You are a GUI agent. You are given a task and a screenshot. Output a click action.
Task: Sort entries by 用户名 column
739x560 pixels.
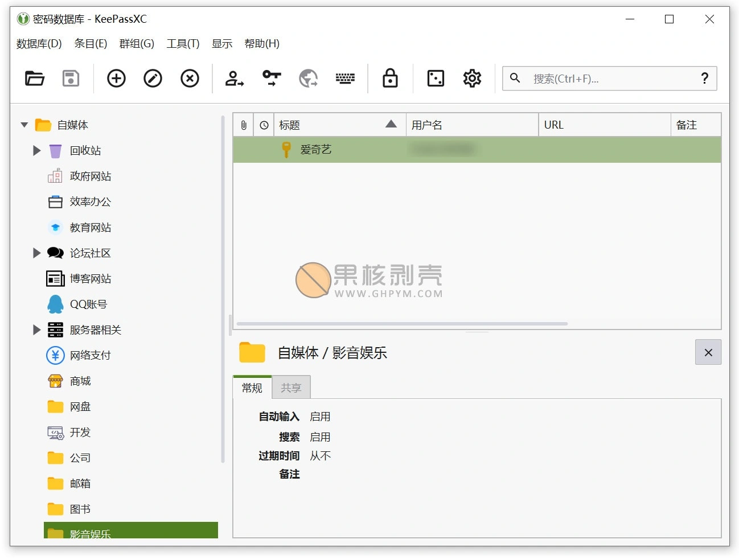click(x=472, y=125)
